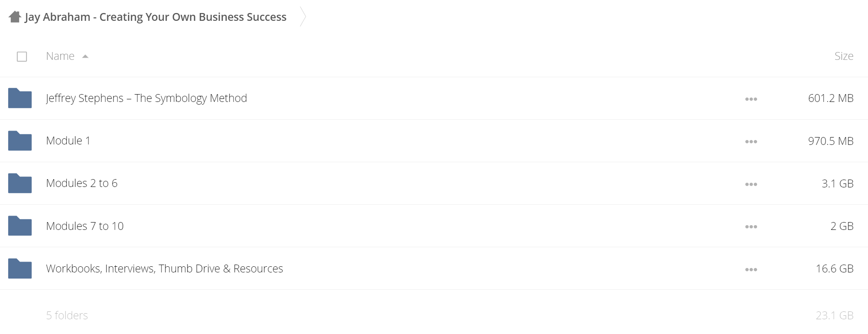Click the home icon in breadcrumb
This screenshot has height=334, width=868.
click(15, 17)
